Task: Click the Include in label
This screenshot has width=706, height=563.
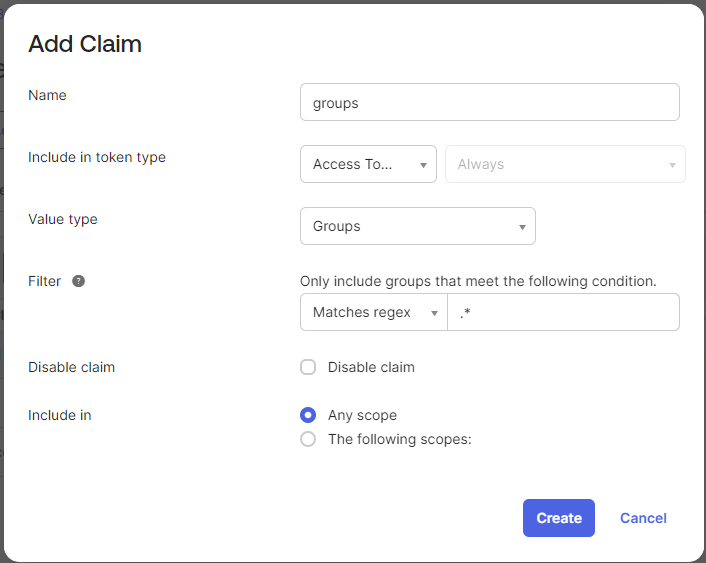Action: point(60,415)
